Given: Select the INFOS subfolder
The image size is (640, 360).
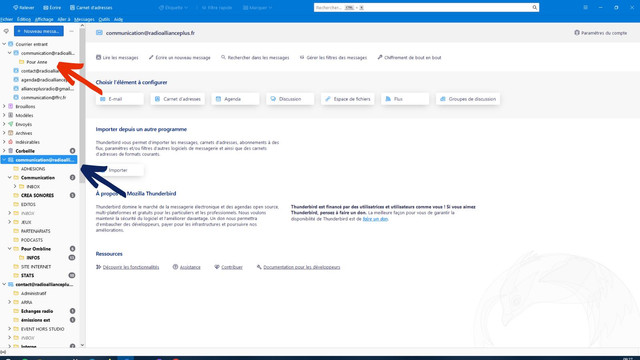Looking at the screenshot, I should point(33,258).
